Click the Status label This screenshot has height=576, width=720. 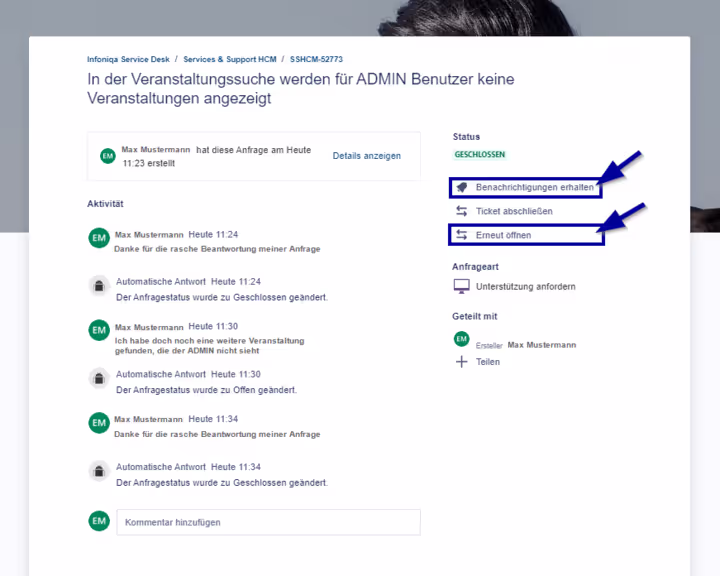point(466,137)
